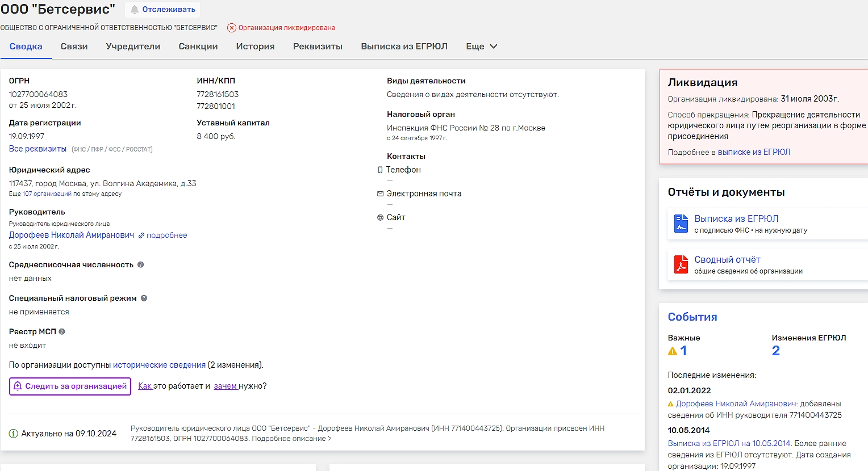Click the Инспекция ФНС России № 28 text

click(x=466, y=128)
